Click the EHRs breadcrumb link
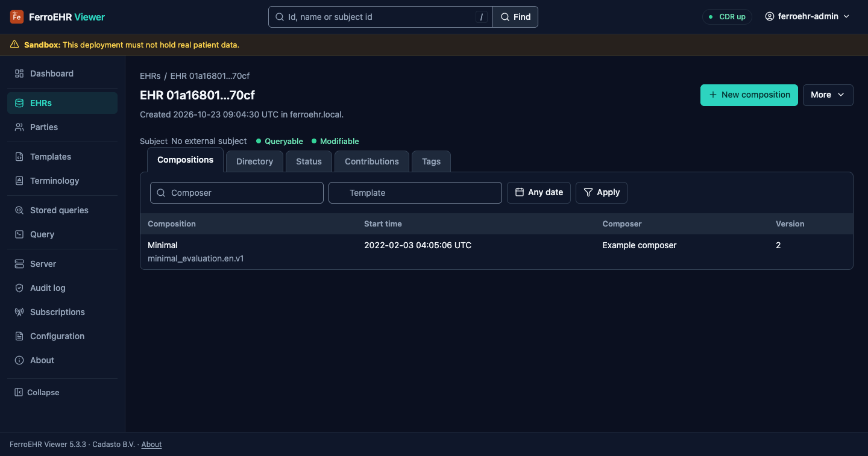 pos(150,76)
